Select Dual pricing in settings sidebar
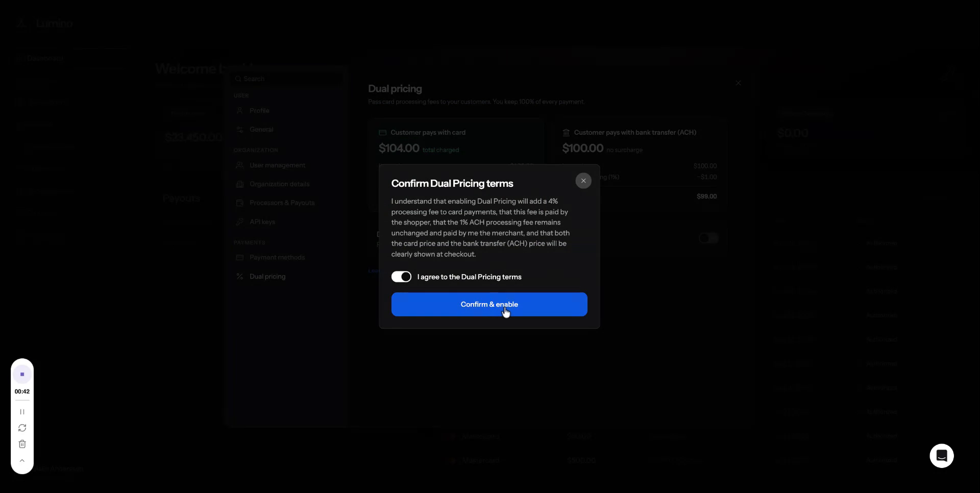The height and width of the screenshot is (493, 980). [267, 277]
